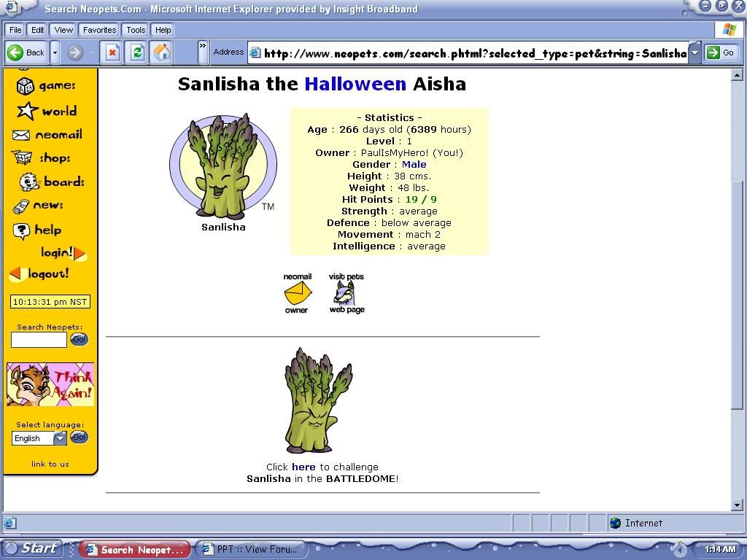Go to shops in the sidebar

click(42, 157)
